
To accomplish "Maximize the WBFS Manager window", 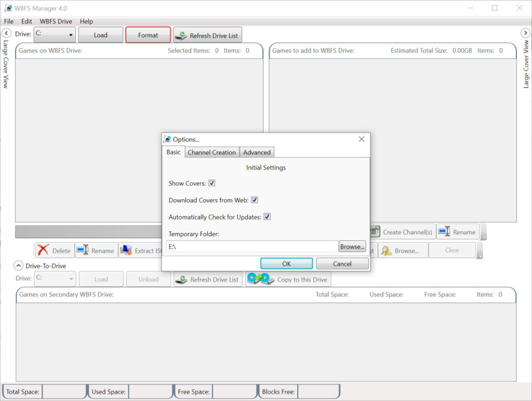I will [495, 8].
